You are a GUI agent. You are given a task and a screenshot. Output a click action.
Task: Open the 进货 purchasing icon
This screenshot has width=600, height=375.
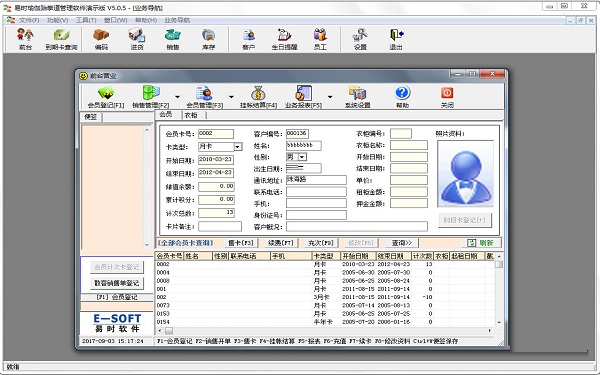(137, 39)
